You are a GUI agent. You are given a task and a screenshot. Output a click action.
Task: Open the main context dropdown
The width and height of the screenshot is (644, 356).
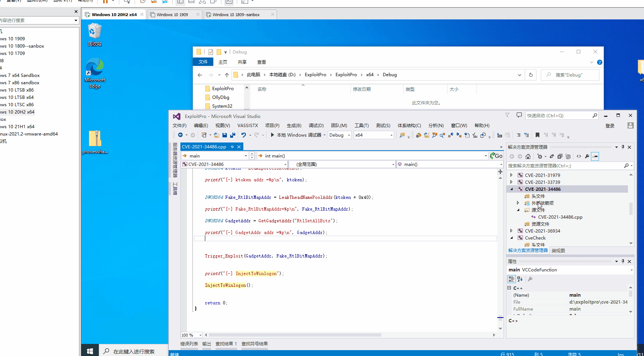point(215,156)
